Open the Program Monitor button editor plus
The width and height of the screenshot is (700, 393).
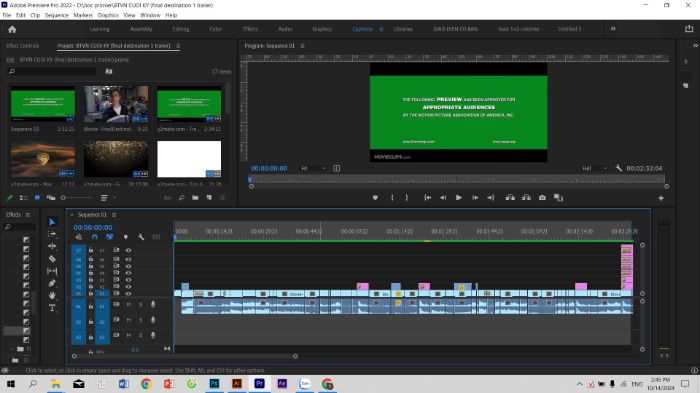click(661, 198)
